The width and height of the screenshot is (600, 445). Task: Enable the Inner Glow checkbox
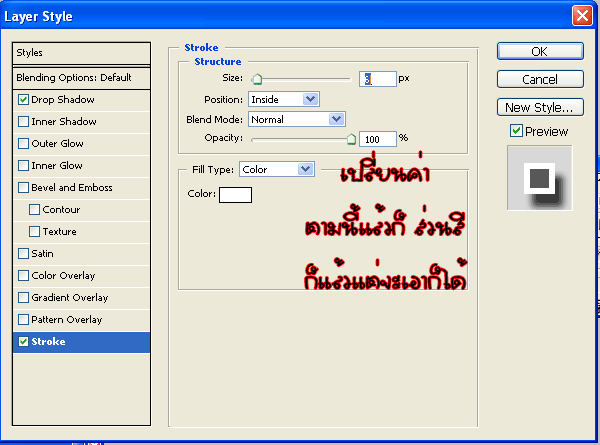(x=23, y=166)
